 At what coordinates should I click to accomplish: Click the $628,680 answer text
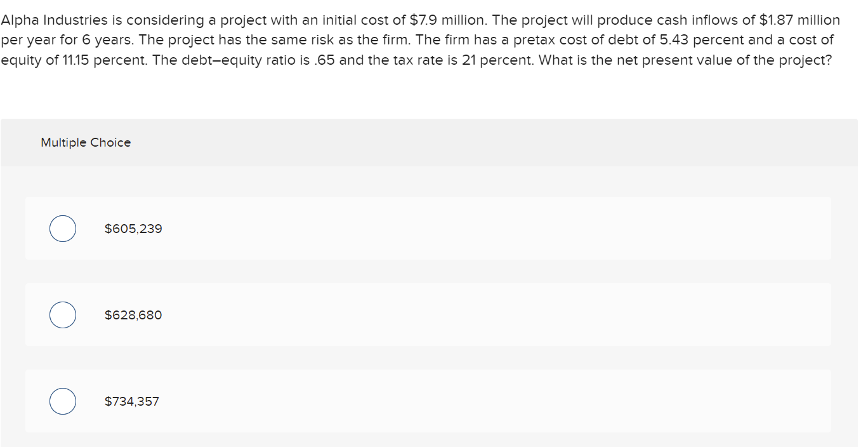pos(133,314)
